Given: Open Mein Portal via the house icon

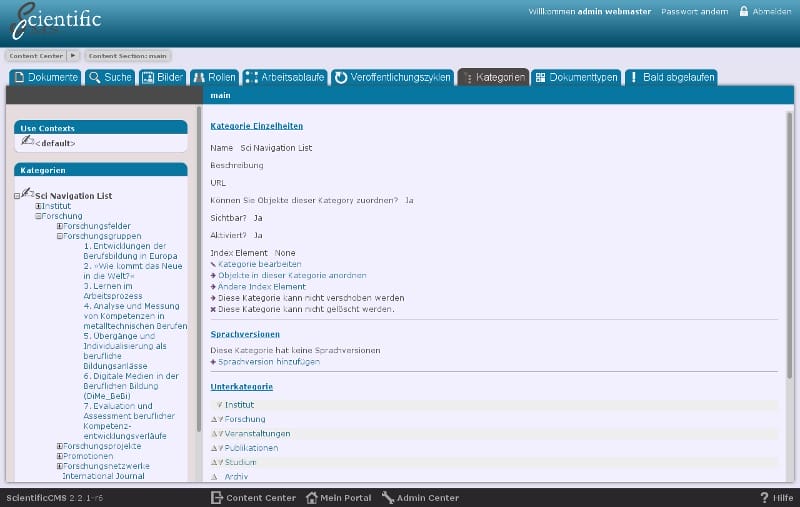Looking at the screenshot, I should (x=312, y=497).
